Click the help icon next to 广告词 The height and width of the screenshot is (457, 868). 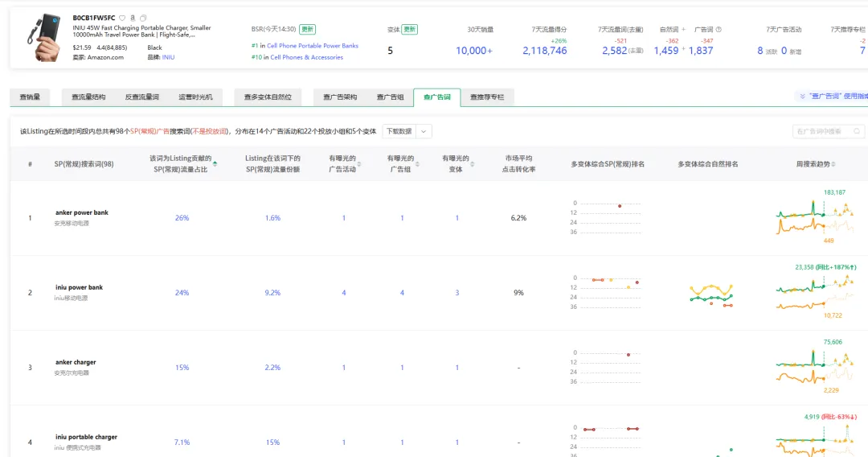(719, 29)
